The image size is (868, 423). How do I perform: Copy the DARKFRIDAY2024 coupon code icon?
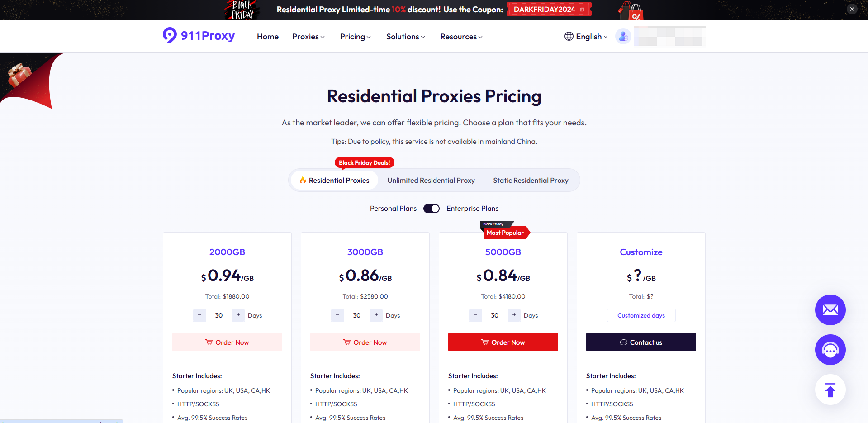pos(582,10)
